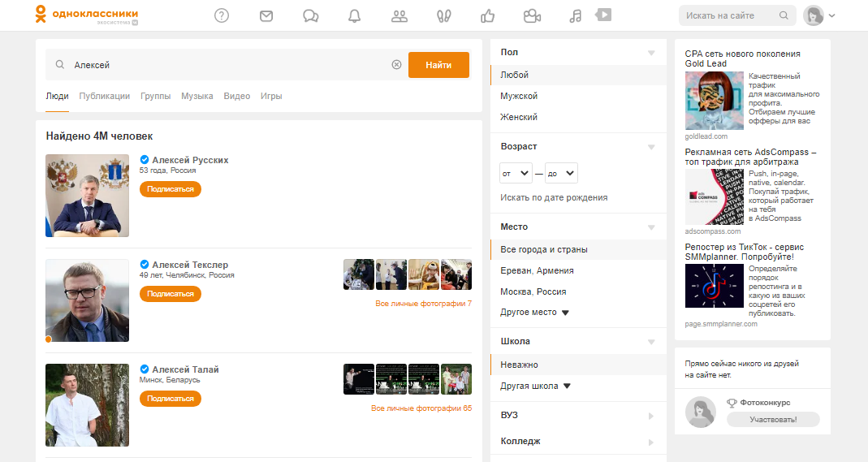Open discussions chat bubbles icon
The image size is (868, 462).
(x=310, y=15)
